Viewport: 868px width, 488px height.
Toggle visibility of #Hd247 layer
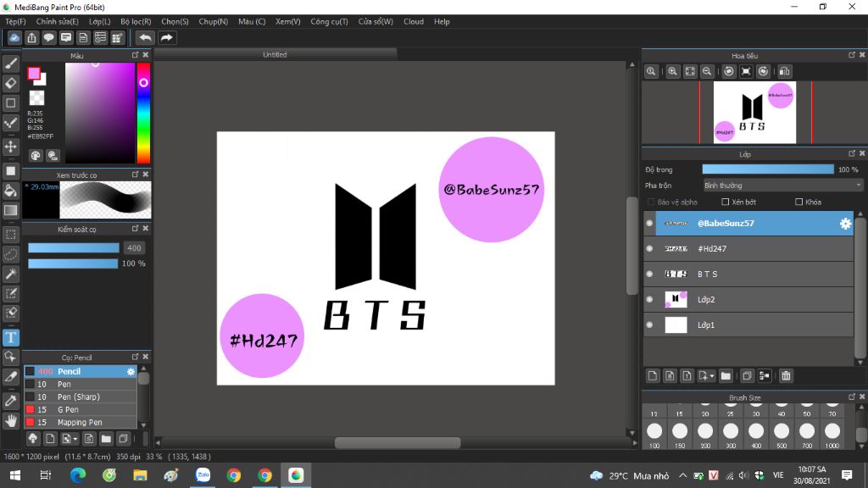(x=649, y=248)
